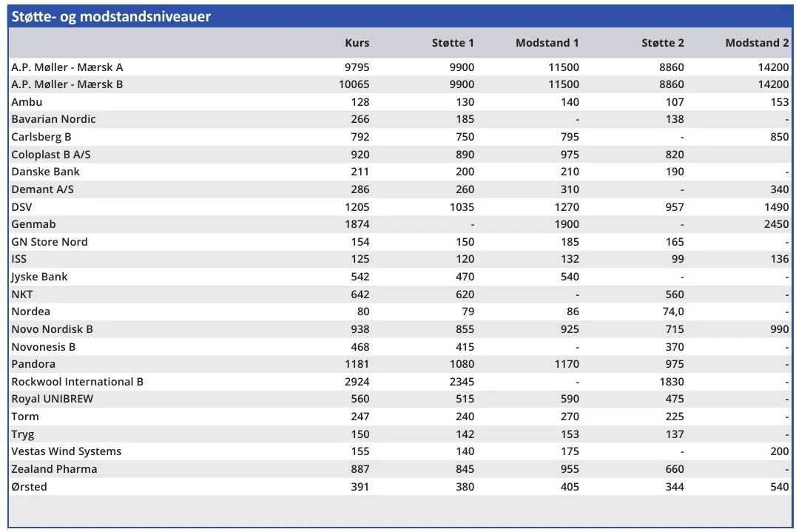Select the A.P. Møller - Mærsk A row name
This screenshot has width=796, height=532.
pyautogui.click(x=67, y=67)
